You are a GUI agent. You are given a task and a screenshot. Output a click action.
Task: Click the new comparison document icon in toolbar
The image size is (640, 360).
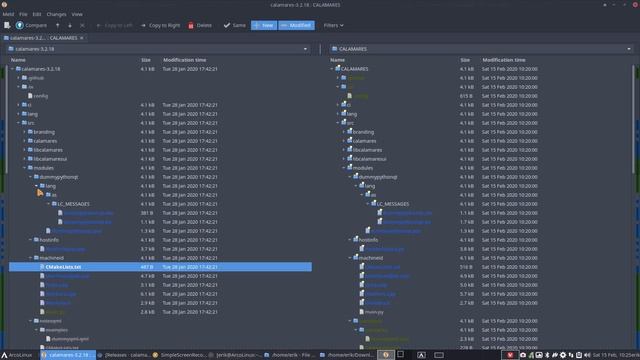coord(7,25)
